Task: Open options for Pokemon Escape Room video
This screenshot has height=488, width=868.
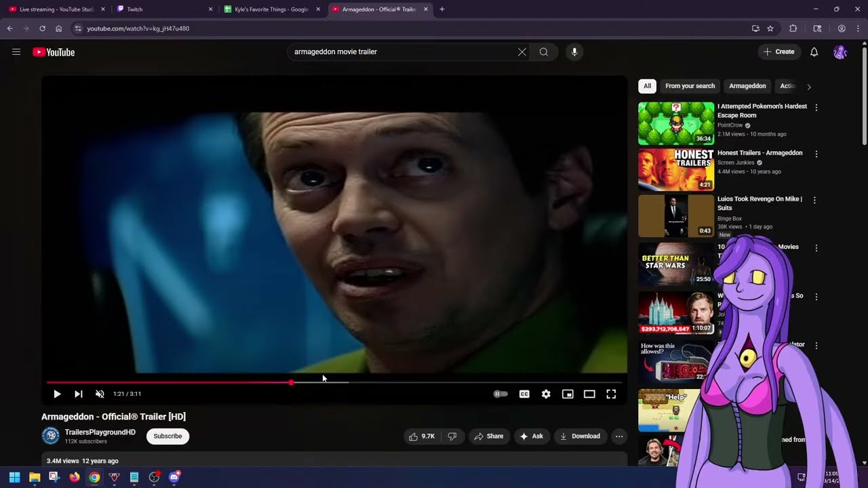Action: click(816, 108)
